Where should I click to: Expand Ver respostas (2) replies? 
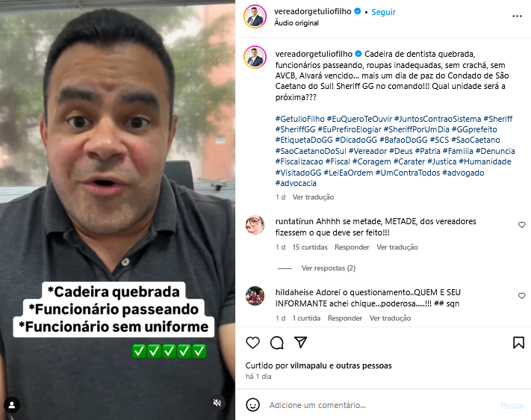click(329, 268)
